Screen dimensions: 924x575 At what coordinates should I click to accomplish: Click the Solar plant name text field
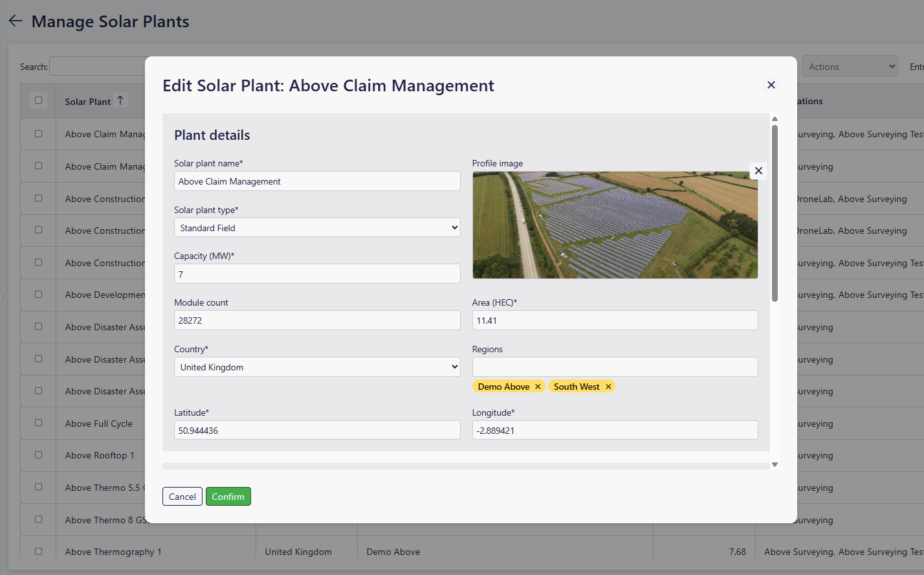(317, 181)
